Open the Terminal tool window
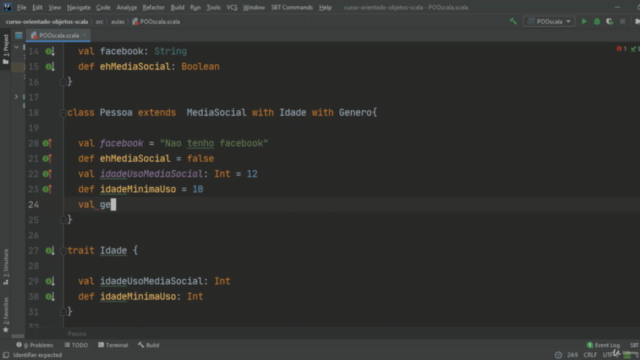This screenshot has height=360, width=640. pos(113,345)
